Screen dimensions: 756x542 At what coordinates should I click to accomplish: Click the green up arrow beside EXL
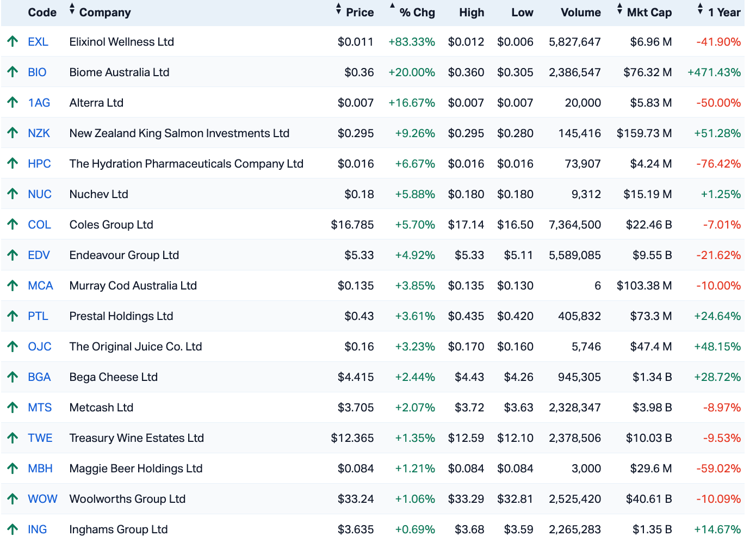click(13, 41)
